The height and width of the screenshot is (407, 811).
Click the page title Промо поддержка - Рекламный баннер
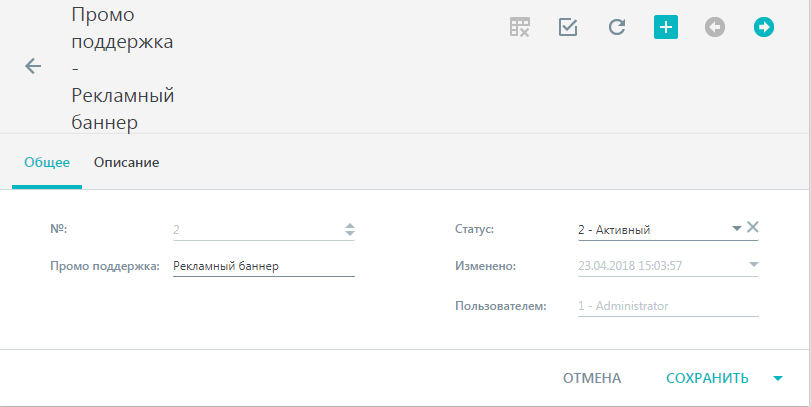pyautogui.click(x=123, y=68)
